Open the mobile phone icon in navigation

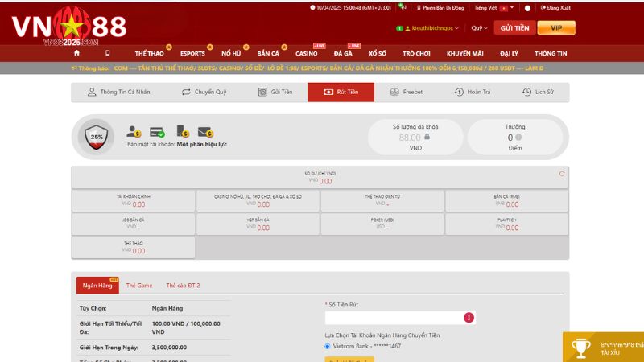108,53
